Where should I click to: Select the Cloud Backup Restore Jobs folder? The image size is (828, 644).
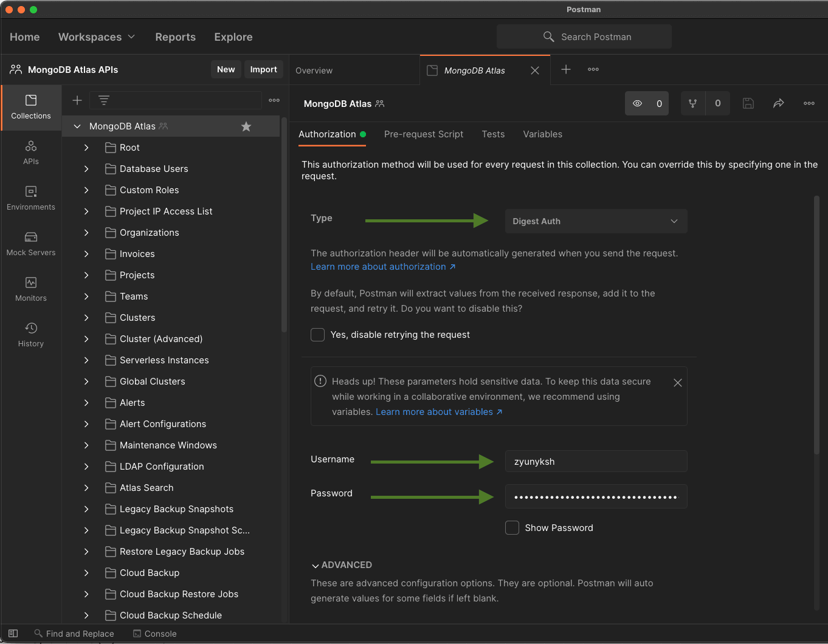point(179,594)
